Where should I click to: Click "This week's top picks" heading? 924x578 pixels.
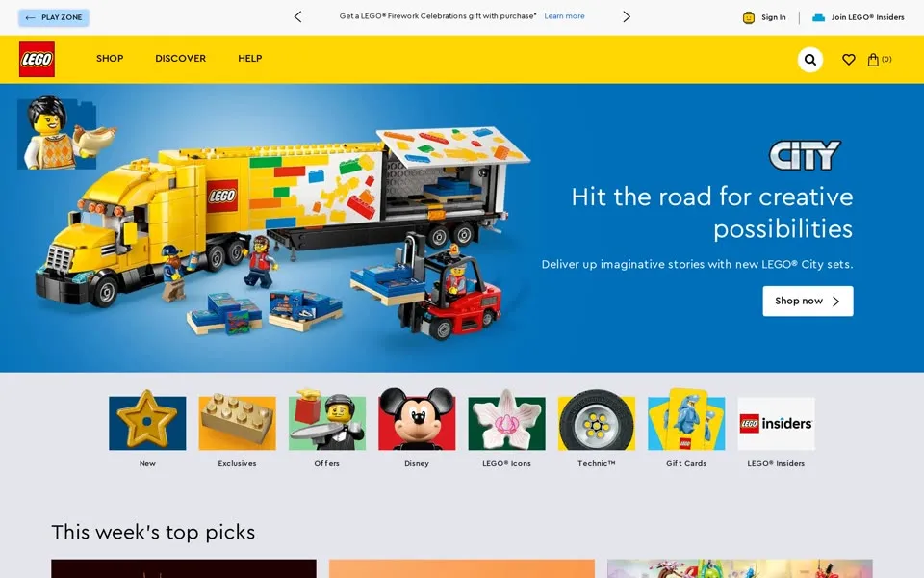[x=153, y=532]
